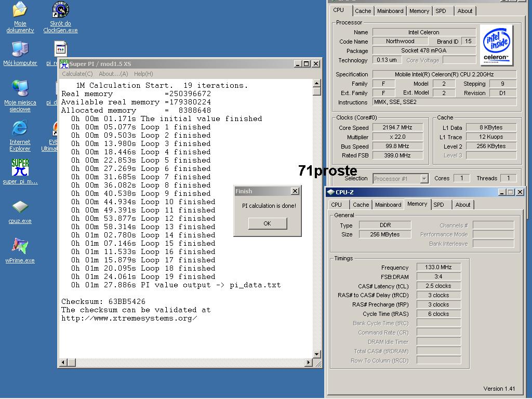532x399 pixels.
Task: Click the Intel Inside Celeron logo
Action: (496, 45)
